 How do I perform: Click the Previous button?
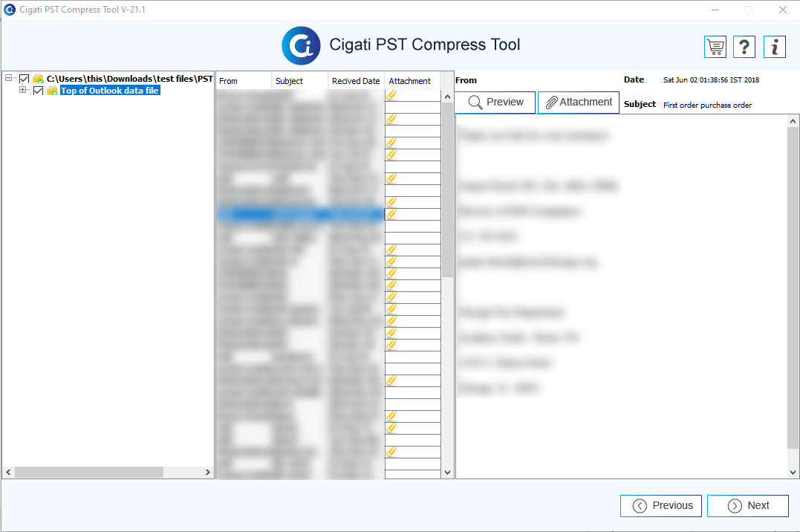[660, 505]
